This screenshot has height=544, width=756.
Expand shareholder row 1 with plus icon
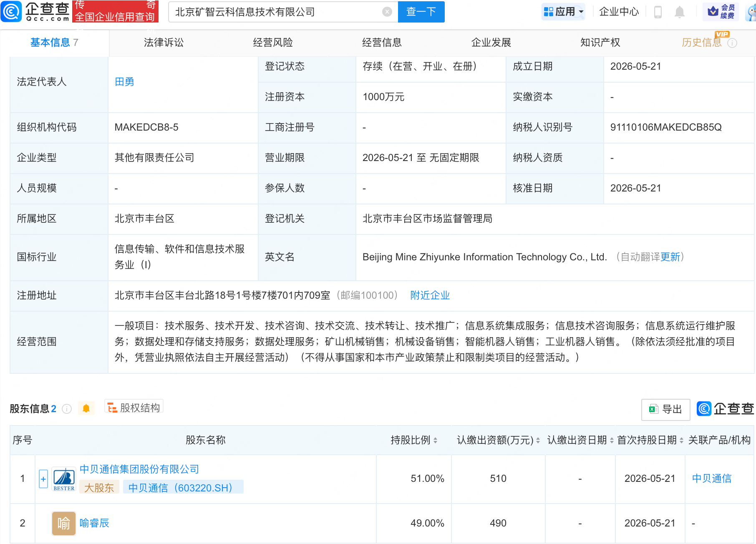(x=43, y=479)
